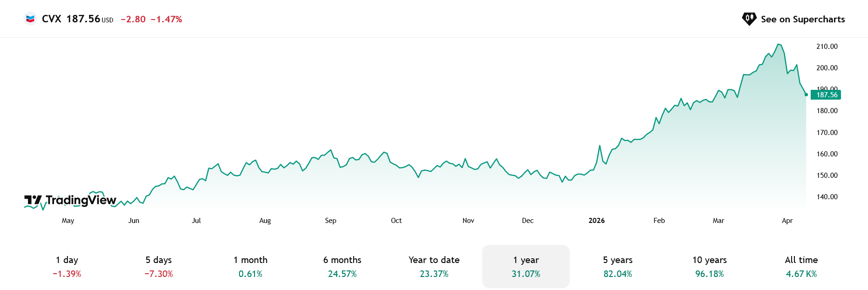Screen dimensions: 868x290
Task: Click the Chevron CVX logo icon
Action: click(x=30, y=19)
